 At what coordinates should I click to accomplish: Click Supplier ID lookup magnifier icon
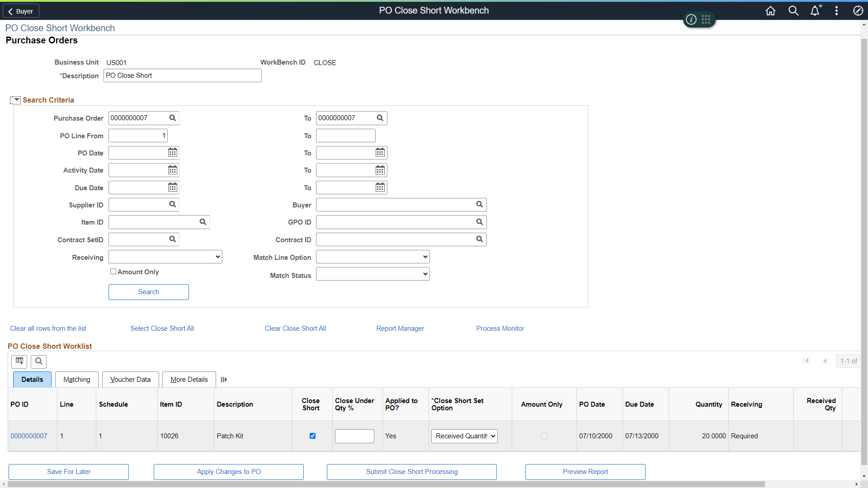point(173,205)
